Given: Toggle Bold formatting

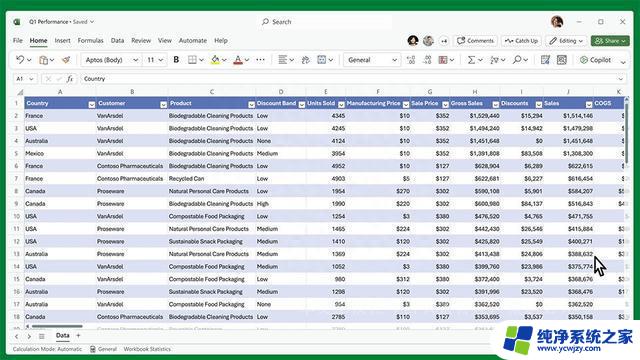Looking at the screenshot, I should [x=176, y=60].
